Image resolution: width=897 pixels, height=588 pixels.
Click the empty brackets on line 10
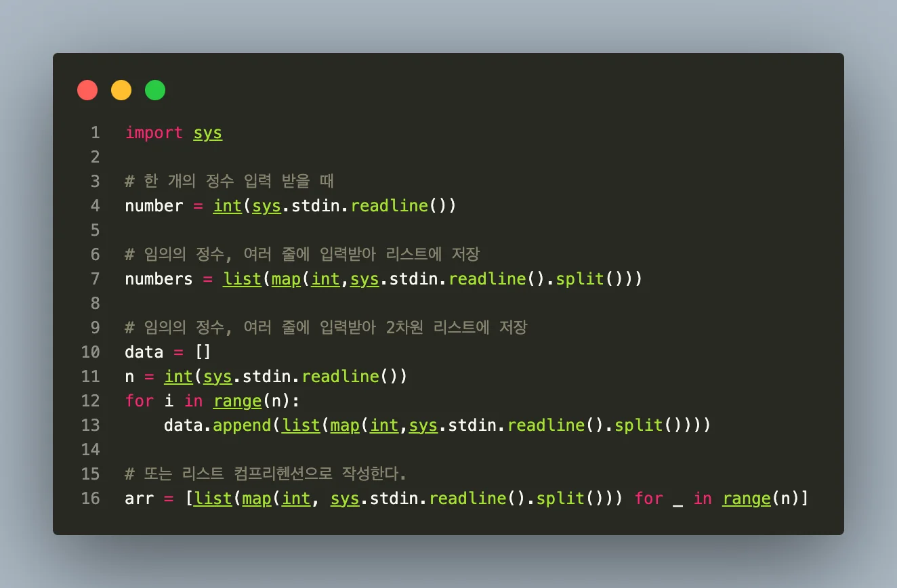point(203,352)
